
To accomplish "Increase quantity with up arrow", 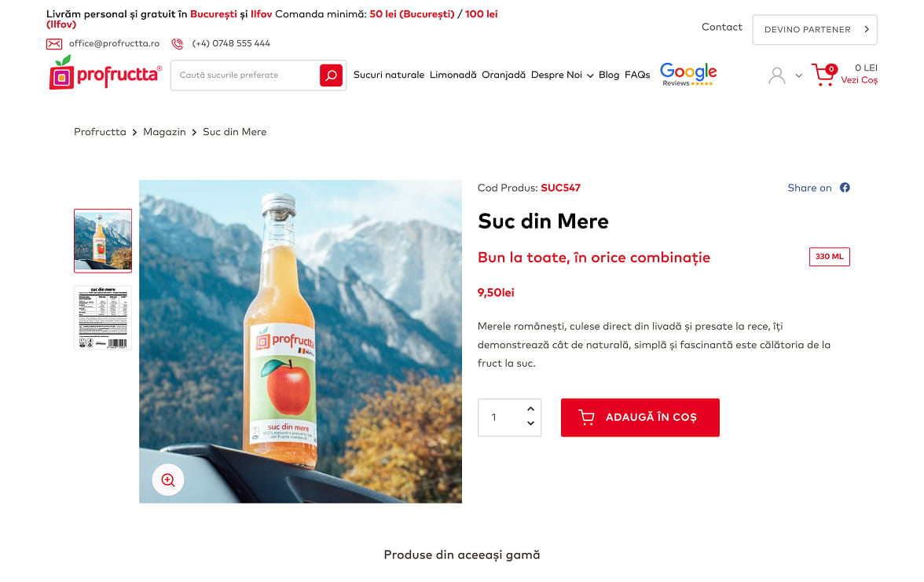I will pyautogui.click(x=530, y=408).
